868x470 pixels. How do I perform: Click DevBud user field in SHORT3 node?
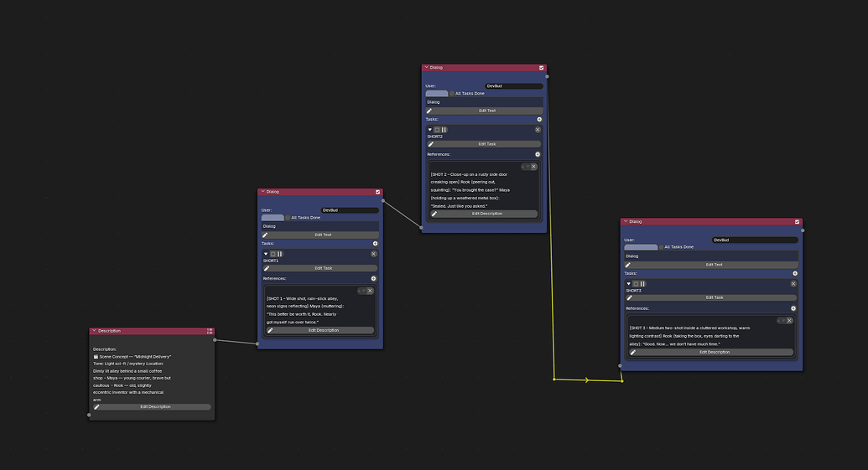tap(755, 240)
